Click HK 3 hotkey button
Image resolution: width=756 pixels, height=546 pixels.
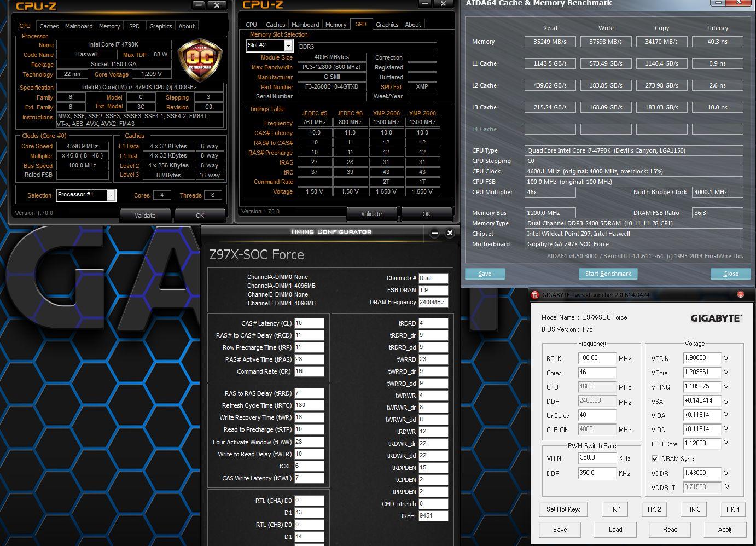pyautogui.click(x=694, y=509)
